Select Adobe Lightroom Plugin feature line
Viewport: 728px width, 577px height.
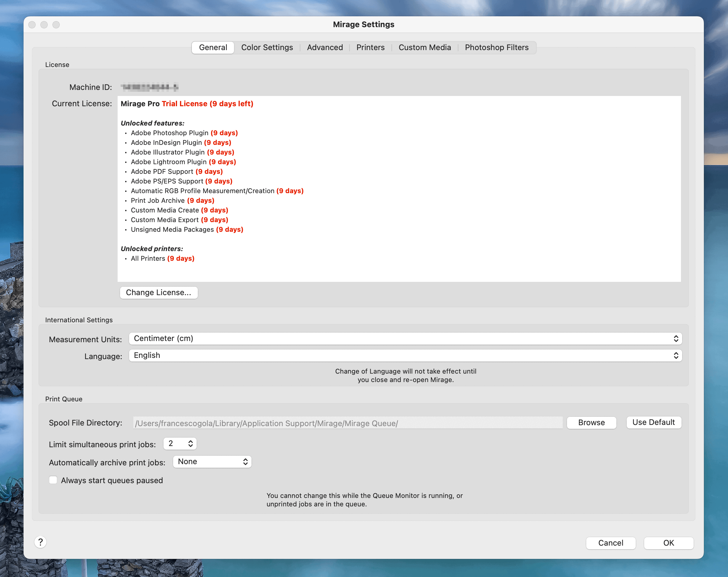183,162
